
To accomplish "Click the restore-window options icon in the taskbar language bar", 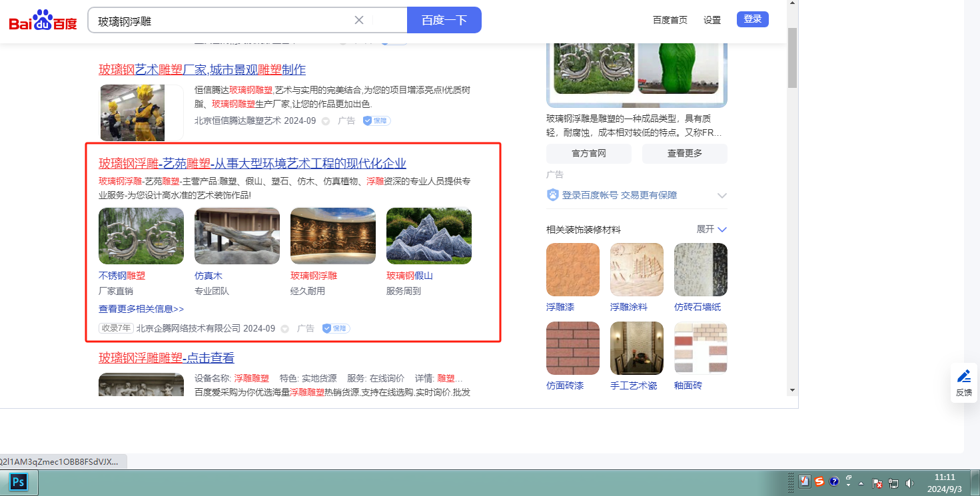I will point(849,478).
